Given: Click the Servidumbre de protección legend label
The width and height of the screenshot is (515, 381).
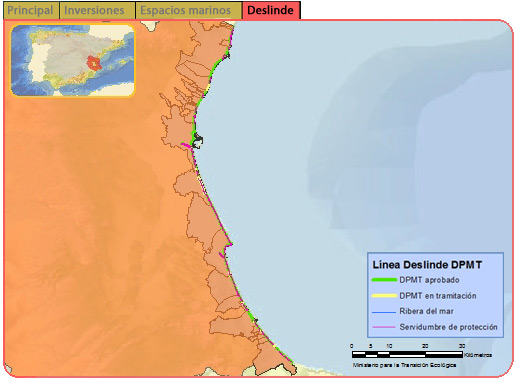Looking at the screenshot, I should [448, 327].
